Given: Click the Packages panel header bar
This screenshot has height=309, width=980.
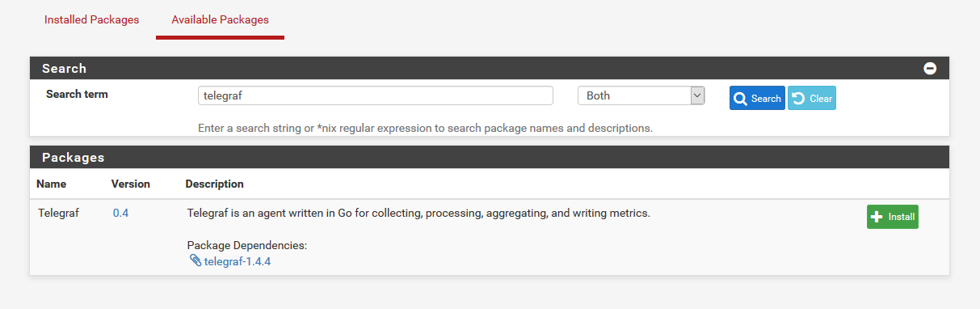Looking at the screenshot, I should pos(490,157).
